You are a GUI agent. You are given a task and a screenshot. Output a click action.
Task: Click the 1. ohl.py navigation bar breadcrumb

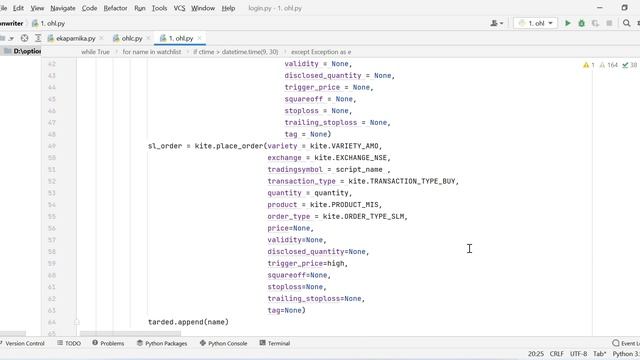coord(48,23)
